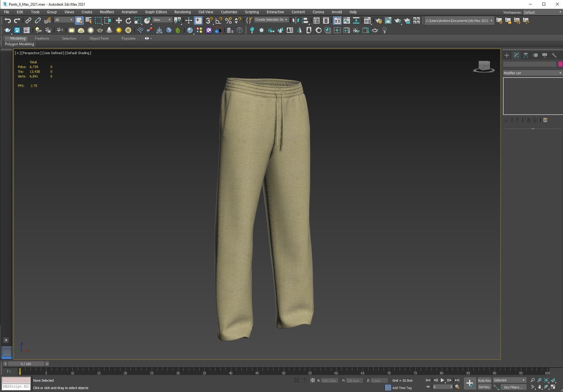This screenshot has width=563, height=392.
Task: Open the project path dropdown
Action: tap(459, 21)
